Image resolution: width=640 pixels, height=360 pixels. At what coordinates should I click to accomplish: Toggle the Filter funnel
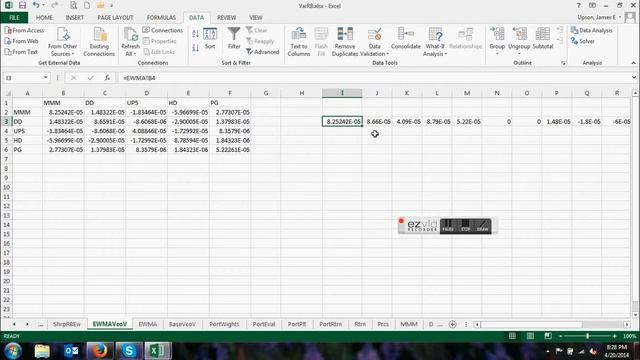coord(234,39)
